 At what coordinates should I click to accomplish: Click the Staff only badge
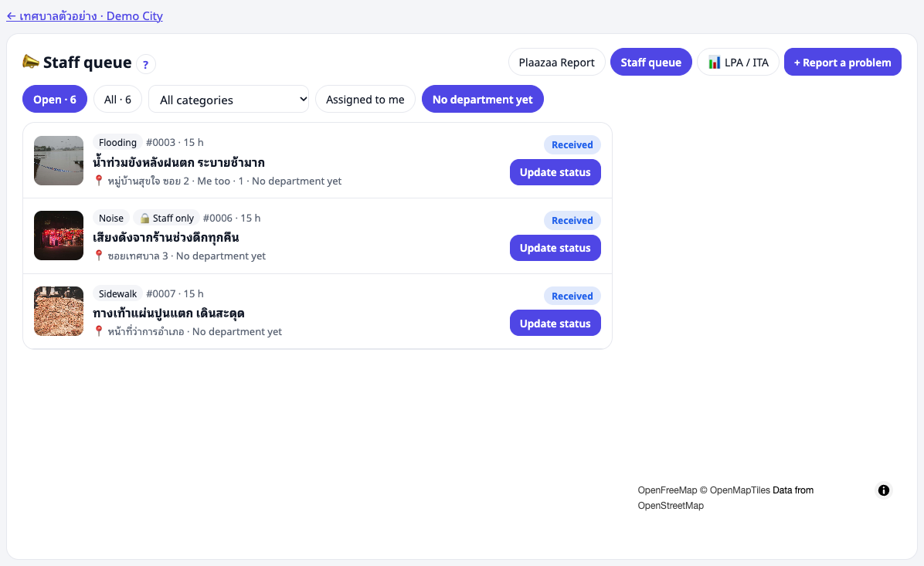167,218
